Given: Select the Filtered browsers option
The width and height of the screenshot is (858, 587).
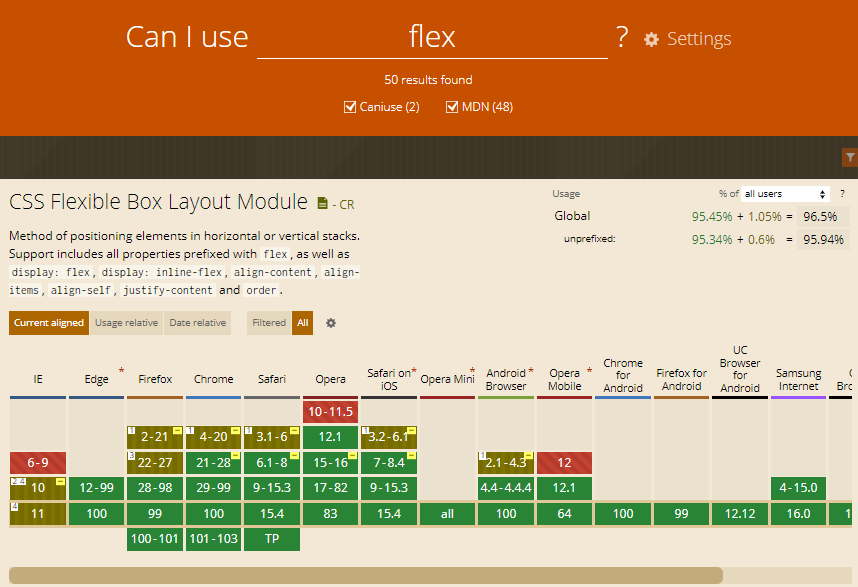Looking at the screenshot, I should [x=269, y=323].
